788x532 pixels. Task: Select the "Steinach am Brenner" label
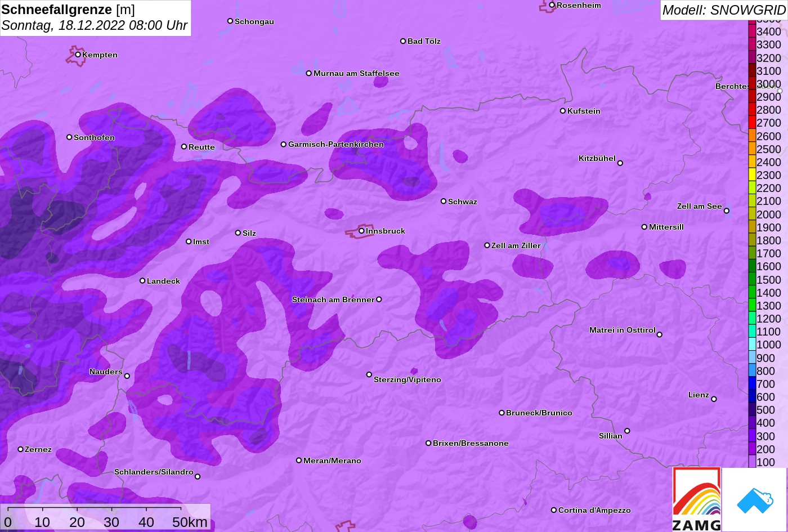[333, 299]
